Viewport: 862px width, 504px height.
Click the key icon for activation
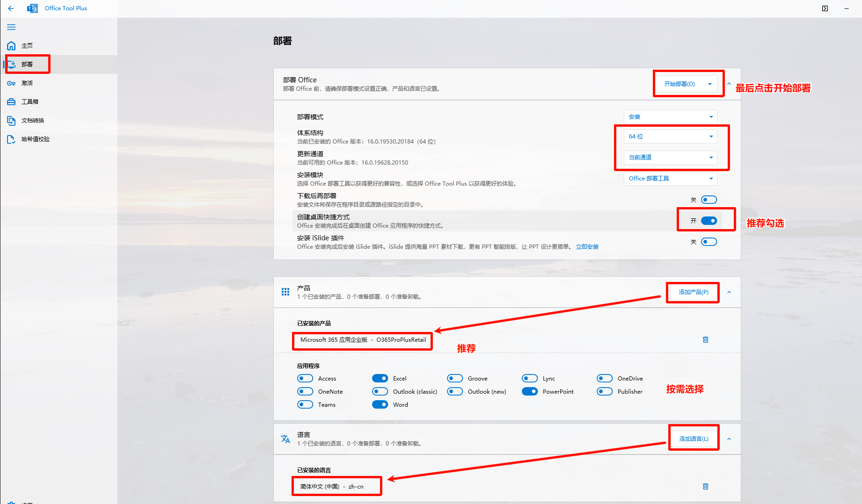pos(11,83)
